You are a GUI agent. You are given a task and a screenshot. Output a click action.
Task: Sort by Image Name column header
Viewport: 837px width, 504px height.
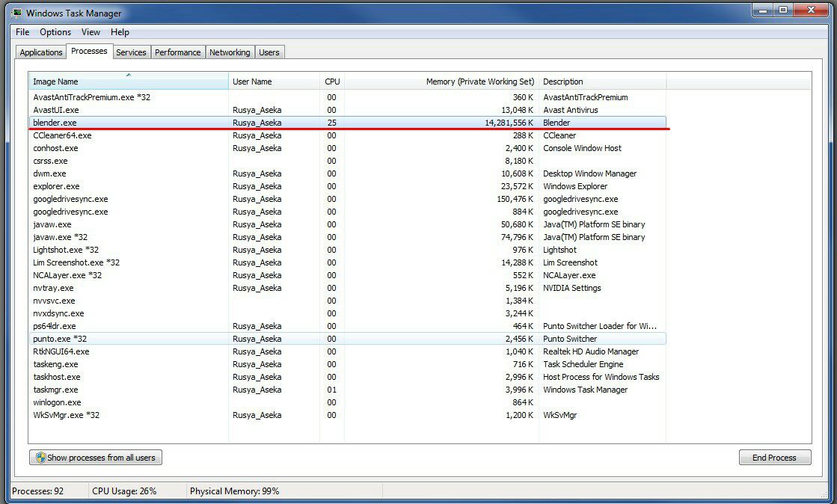coord(129,82)
